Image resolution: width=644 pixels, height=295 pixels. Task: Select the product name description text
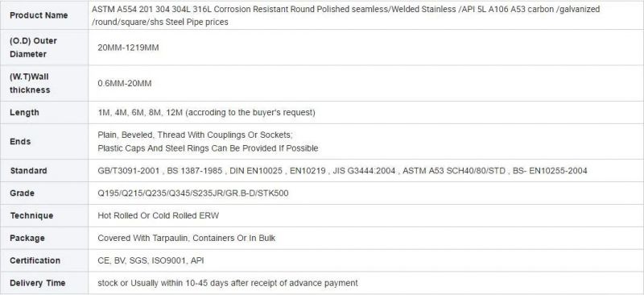[x=345, y=15]
